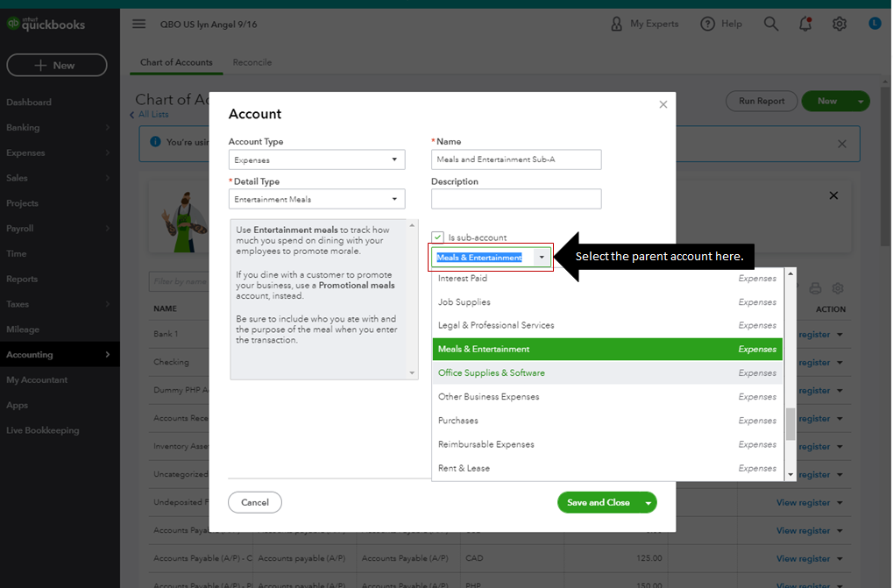Expand the Payroll sidebar submenu
893x588 pixels.
pos(108,228)
